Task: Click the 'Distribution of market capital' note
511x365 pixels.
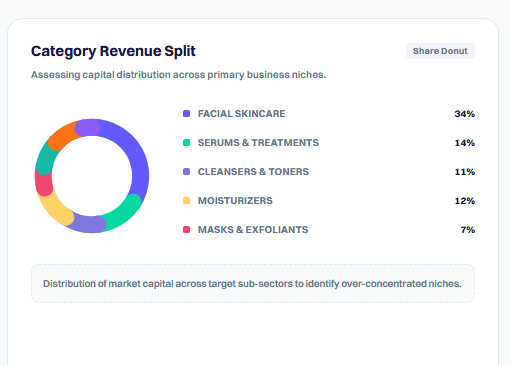Action: 252,284
